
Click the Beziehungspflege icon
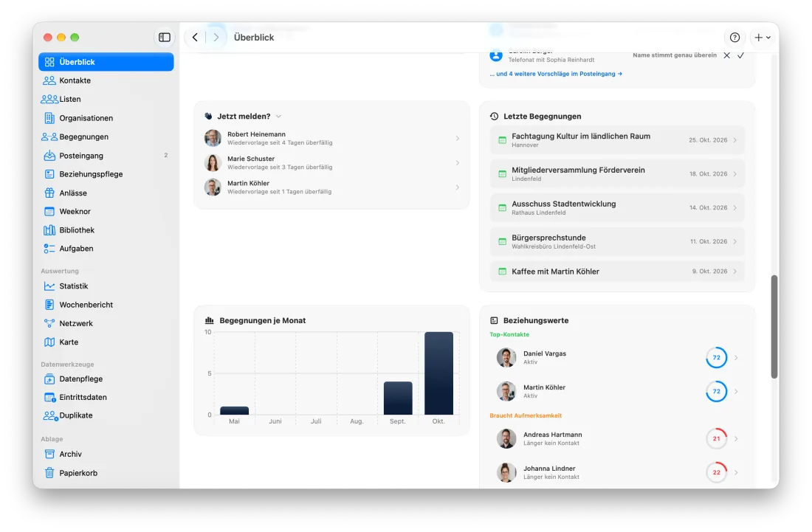(x=49, y=174)
